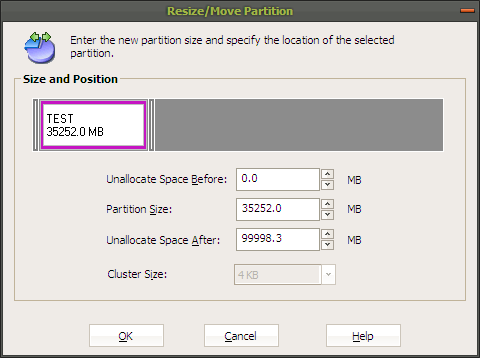Click the 'Unallocate Space Before:' label
This screenshot has height=362, width=480.
(166, 179)
